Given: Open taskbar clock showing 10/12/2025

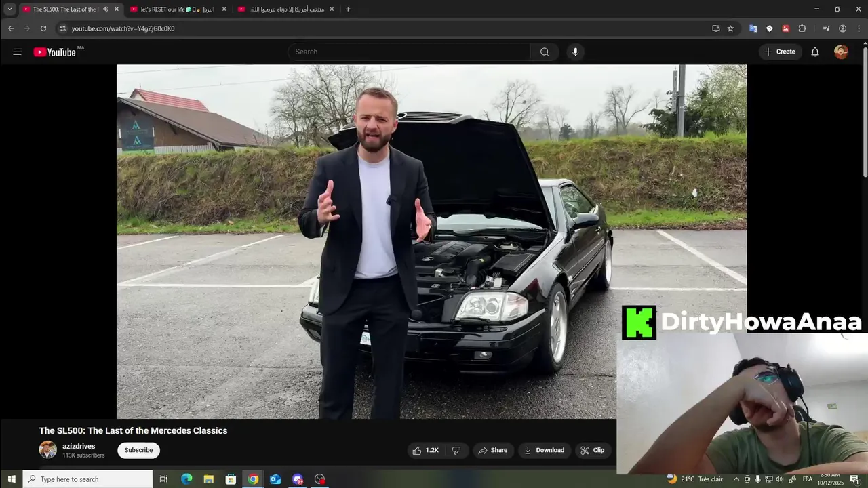Looking at the screenshot, I should point(830,479).
